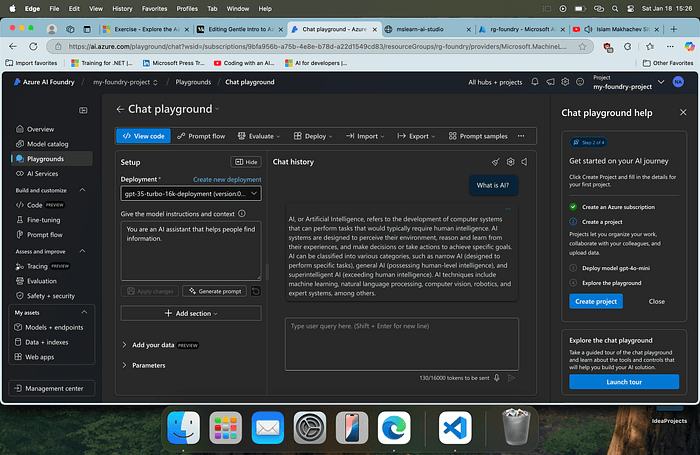Open System Settings from the Dock
Viewport: 700px width, 455px height.
309,427
